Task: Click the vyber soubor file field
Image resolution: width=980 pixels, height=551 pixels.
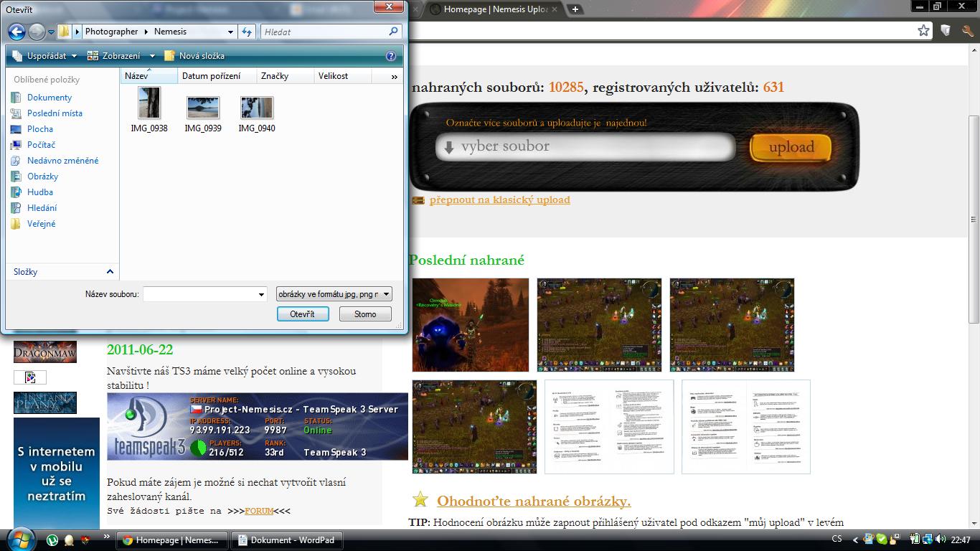Action: (585, 146)
